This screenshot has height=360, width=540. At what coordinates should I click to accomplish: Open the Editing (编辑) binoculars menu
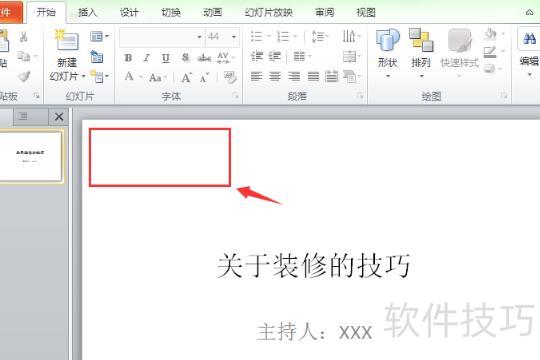click(529, 52)
